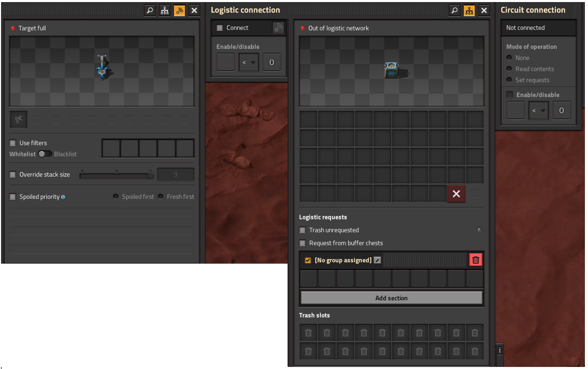Click the info icon next to Spoiled priority
Image resolution: width=588 pixels, height=369 pixels.
click(x=63, y=197)
